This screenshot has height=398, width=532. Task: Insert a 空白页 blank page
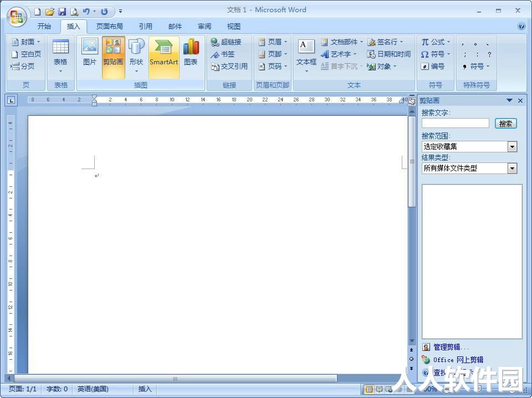click(26, 54)
